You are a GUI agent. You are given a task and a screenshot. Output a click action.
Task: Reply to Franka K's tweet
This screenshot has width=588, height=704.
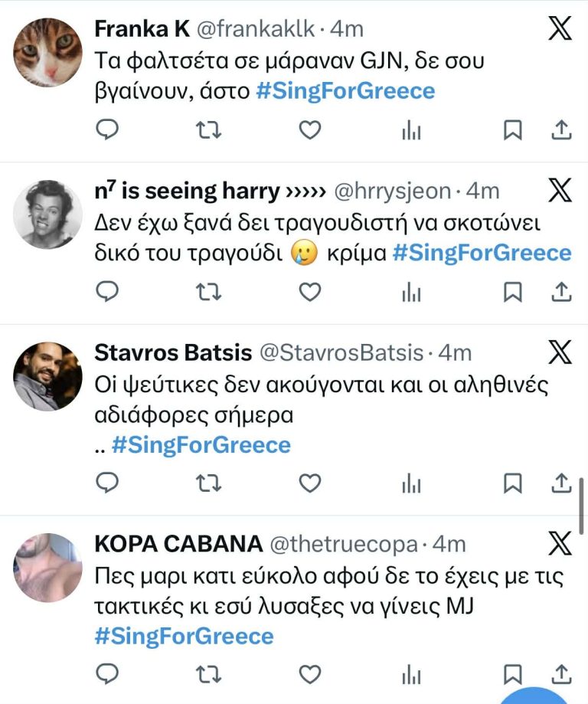pyautogui.click(x=108, y=131)
